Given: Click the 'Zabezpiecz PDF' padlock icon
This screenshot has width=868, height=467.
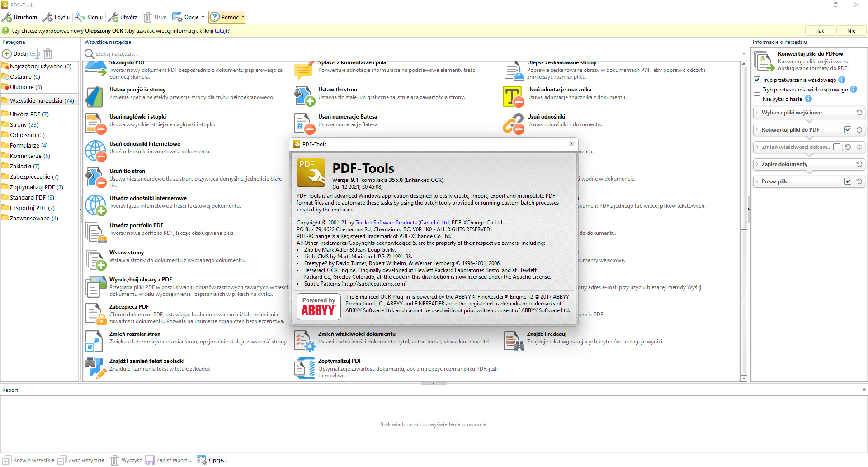Looking at the screenshot, I should coord(95,314).
